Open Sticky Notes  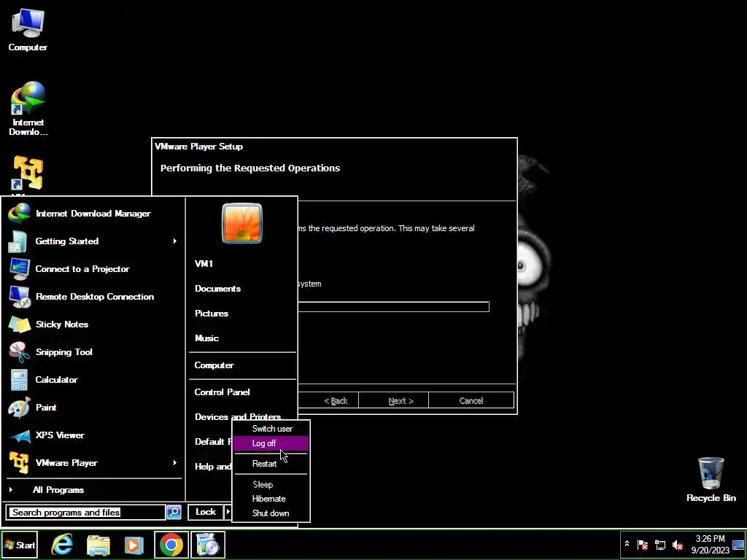click(94, 324)
